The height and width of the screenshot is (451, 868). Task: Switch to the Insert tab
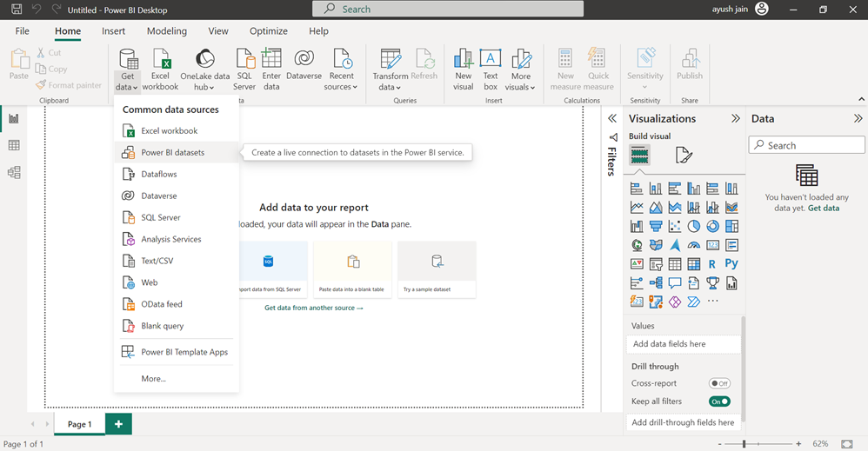coord(113,31)
